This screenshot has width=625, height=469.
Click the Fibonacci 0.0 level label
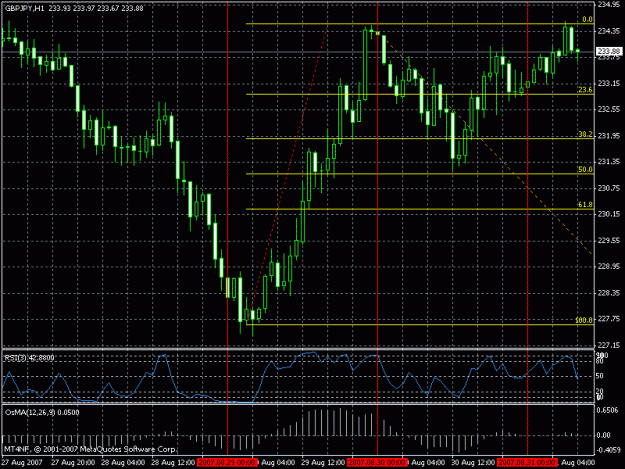587,20
